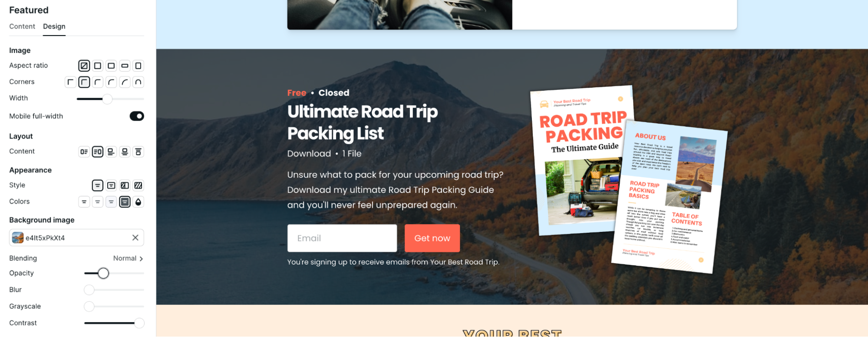
Task: Remove the e4It5xPkXt4 background image
Action: tap(135, 238)
